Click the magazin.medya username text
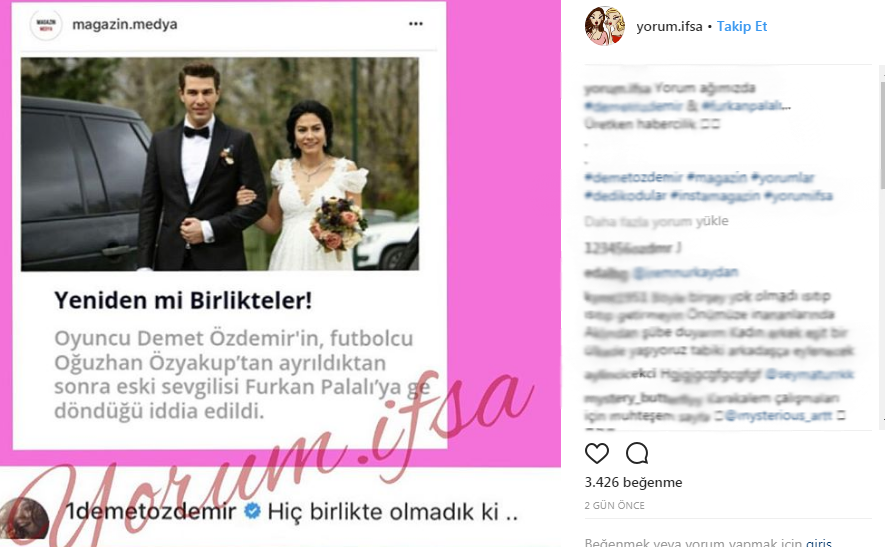 click(125, 24)
